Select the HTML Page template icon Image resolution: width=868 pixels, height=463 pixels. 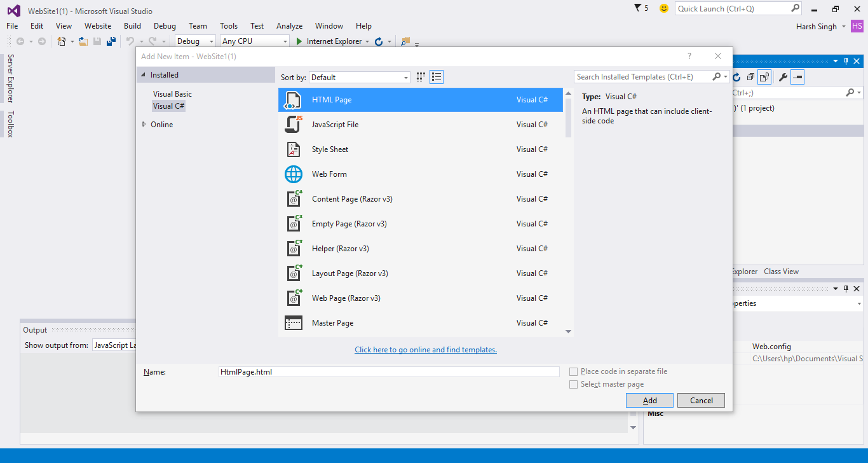click(x=293, y=100)
